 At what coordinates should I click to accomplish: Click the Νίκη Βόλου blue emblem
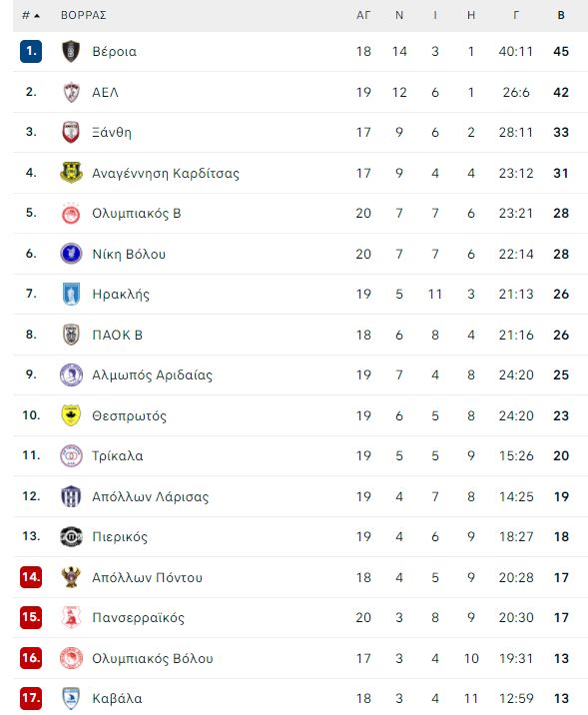71,254
